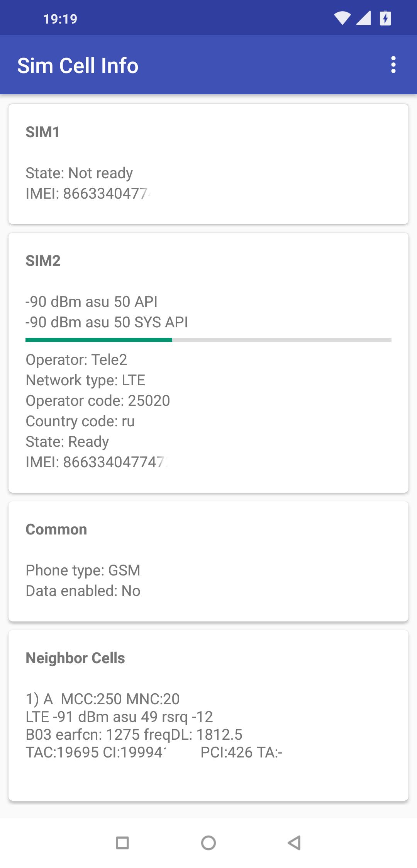The width and height of the screenshot is (417, 868).
Task: Tap the cellular signal strength icon
Action: (363, 18)
